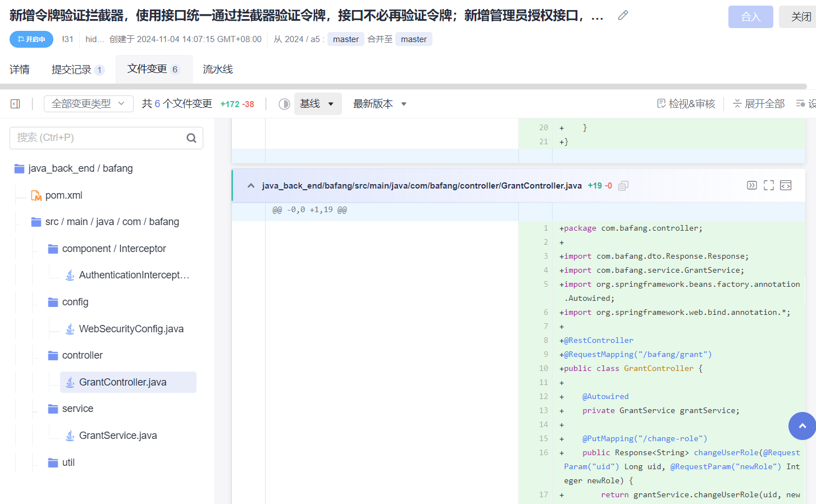Image resolution: width=816 pixels, height=504 pixels.
Task: Click the scroll-to-top round button
Action: (x=802, y=426)
